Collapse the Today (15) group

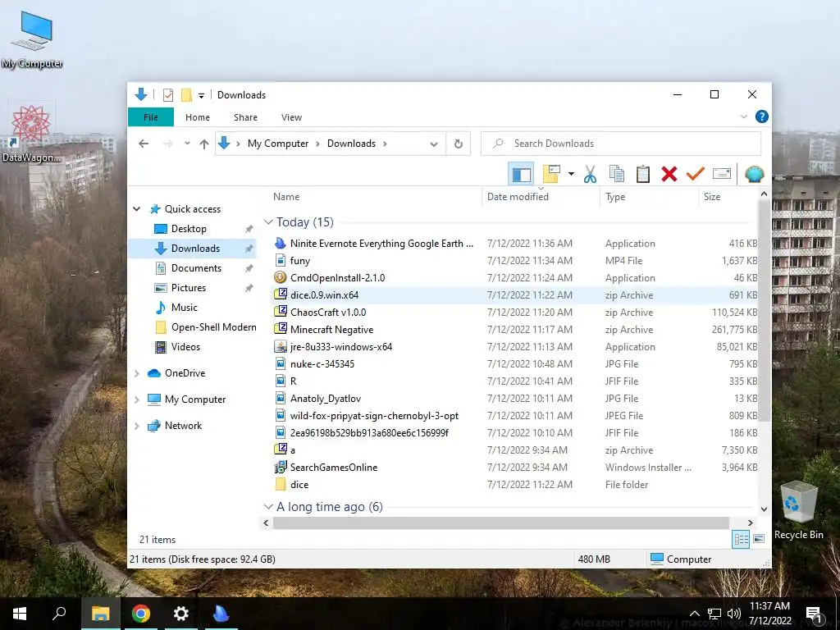click(268, 222)
